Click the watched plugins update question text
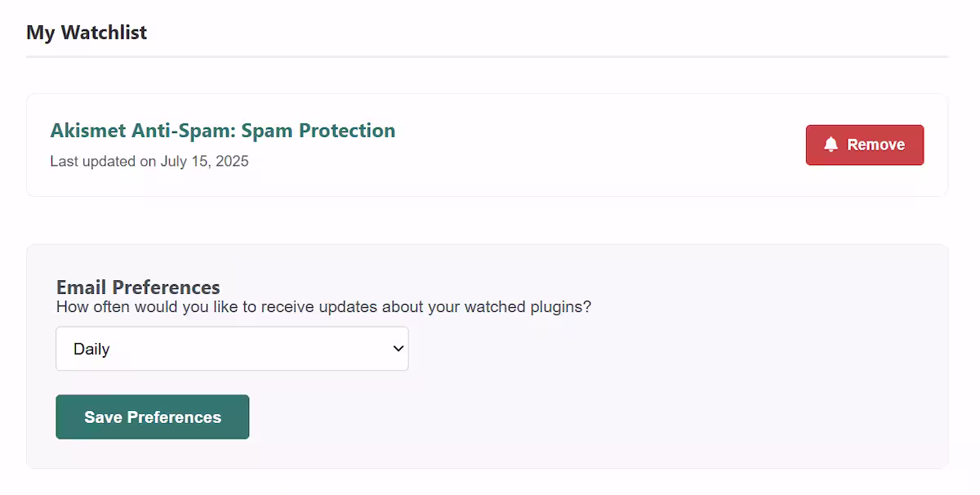 pyautogui.click(x=323, y=306)
